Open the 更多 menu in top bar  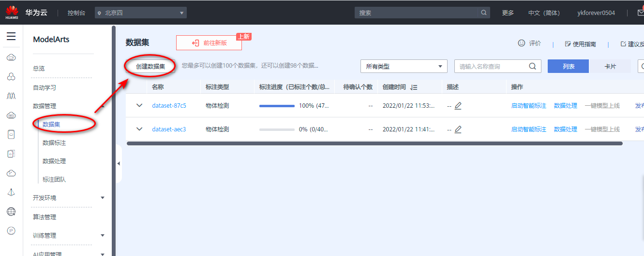point(508,13)
